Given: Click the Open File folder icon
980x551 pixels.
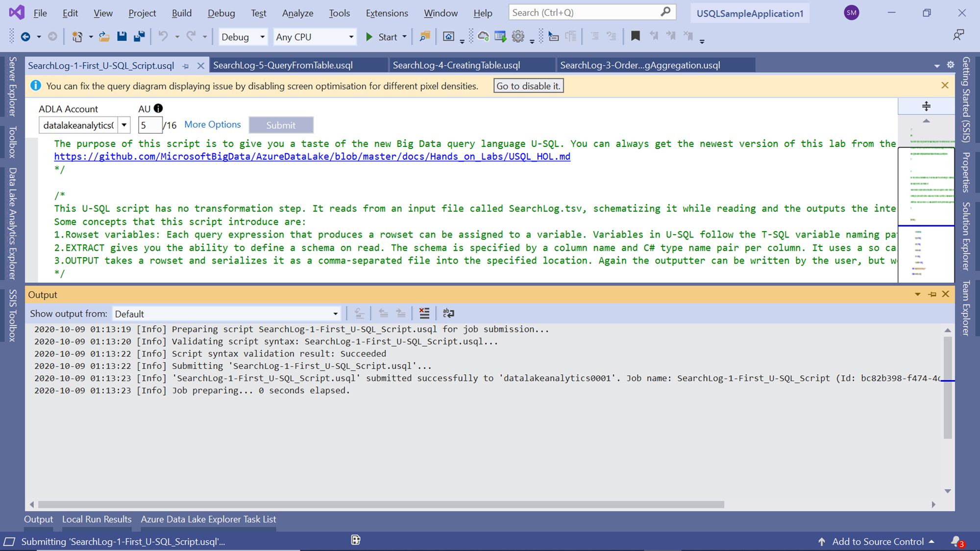Looking at the screenshot, I should (104, 36).
